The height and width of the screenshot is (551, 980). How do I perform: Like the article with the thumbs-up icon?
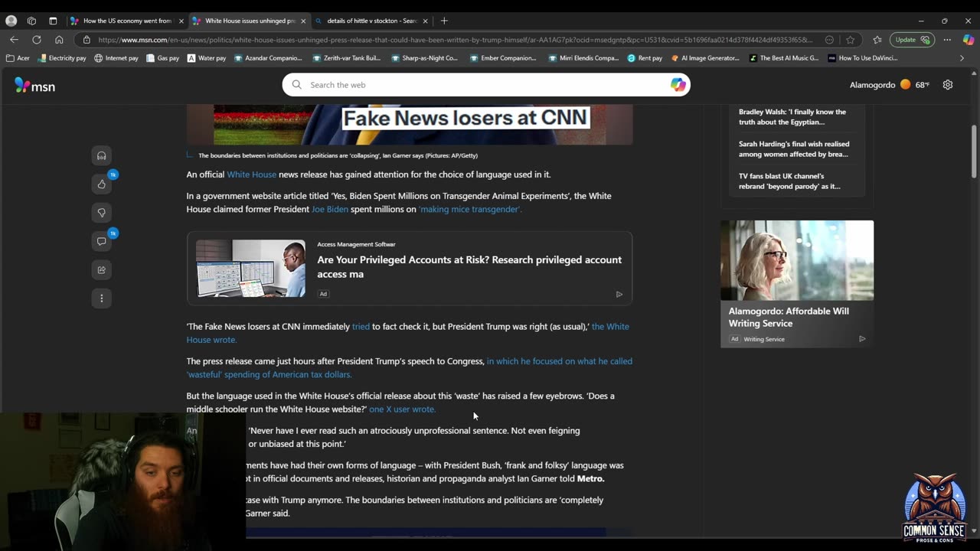tap(101, 184)
